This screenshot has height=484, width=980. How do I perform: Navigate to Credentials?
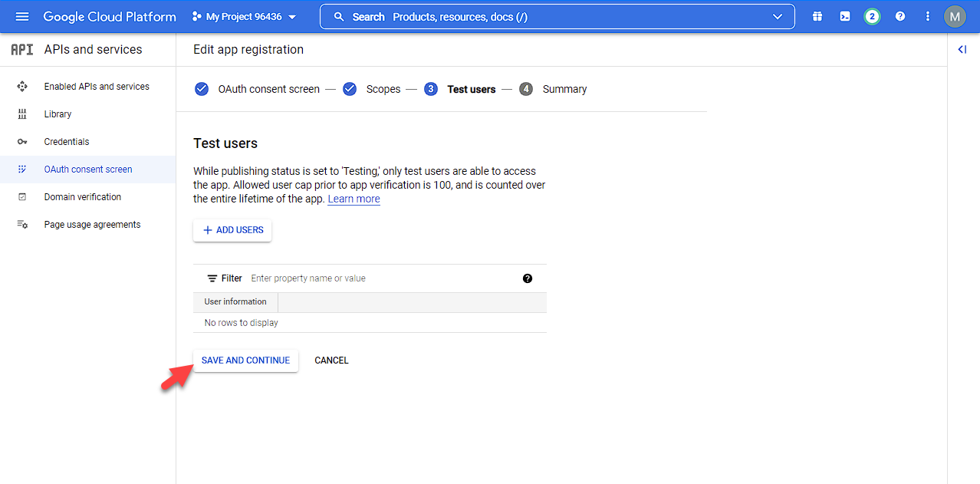[x=67, y=142]
